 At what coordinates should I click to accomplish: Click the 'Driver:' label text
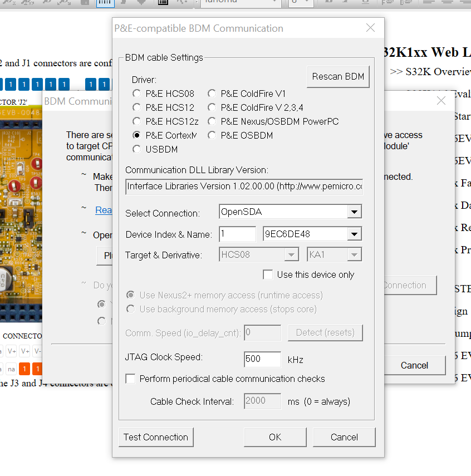[x=144, y=80]
